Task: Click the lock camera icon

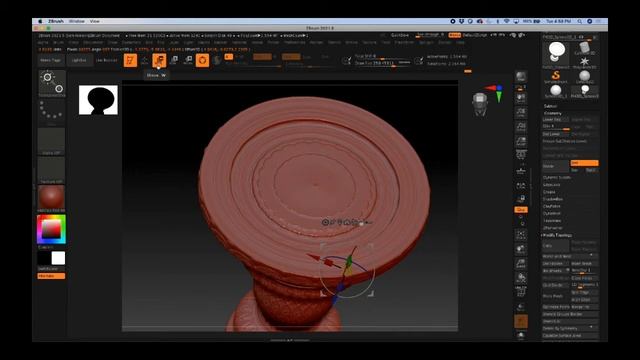Action: coord(521,199)
